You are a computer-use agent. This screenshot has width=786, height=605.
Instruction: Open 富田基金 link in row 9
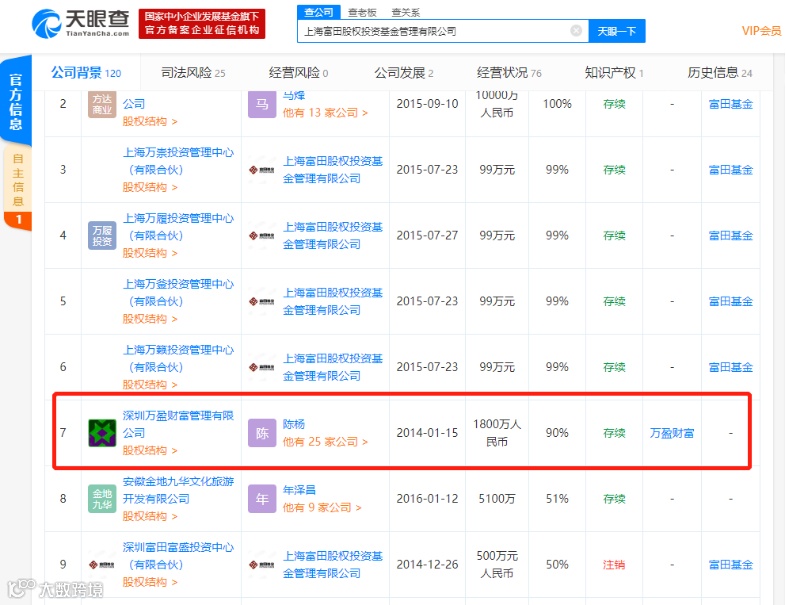pyautogui.click(x=731, y=565)
